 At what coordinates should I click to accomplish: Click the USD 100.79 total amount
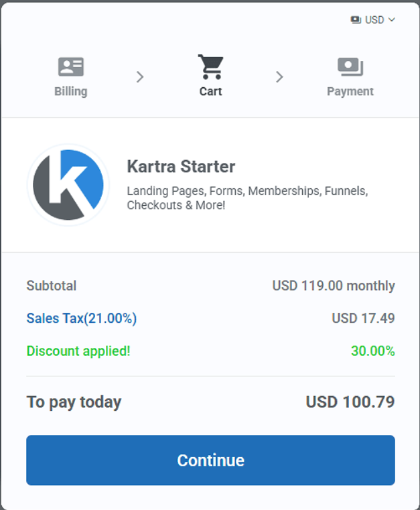point(350,402)
